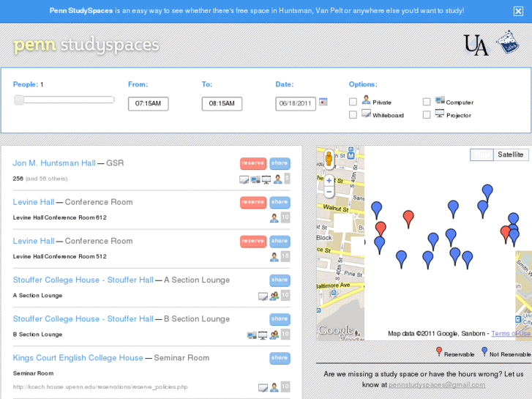Viewport: 532px width, 399px height.
Task: Click whiteboard icon in Seminar Room row
Action: click(x=263, y=387)
